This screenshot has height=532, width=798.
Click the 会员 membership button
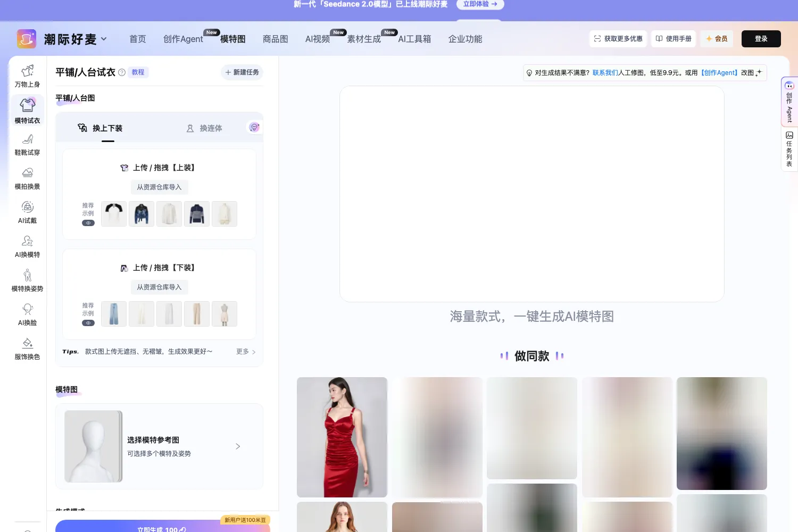[x=717, y=39]
